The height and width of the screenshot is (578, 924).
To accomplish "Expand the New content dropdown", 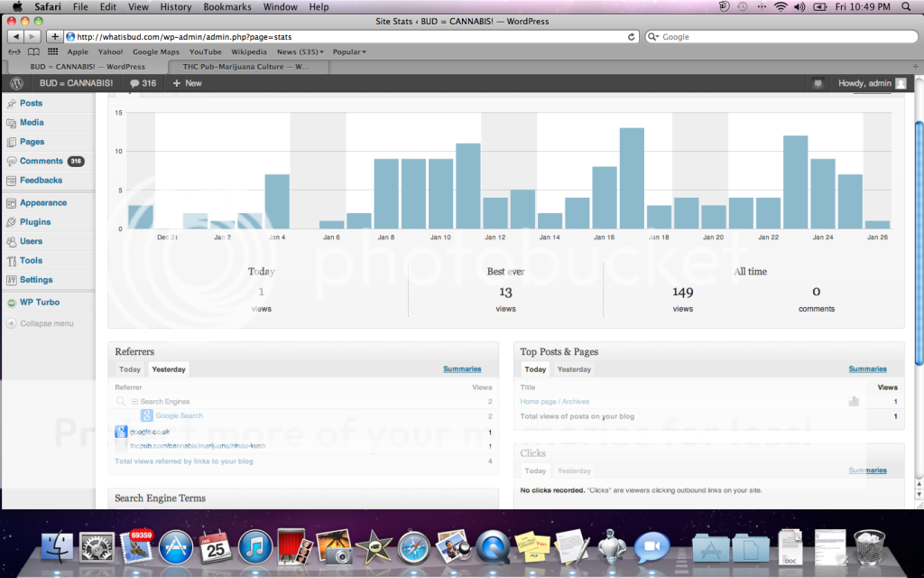I will click(x=187, y=83).
